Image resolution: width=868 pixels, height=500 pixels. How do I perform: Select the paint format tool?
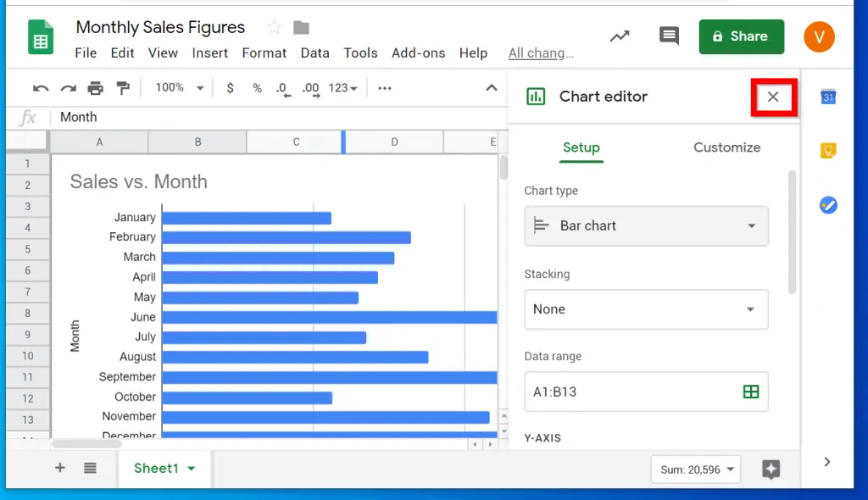(123, 88)
